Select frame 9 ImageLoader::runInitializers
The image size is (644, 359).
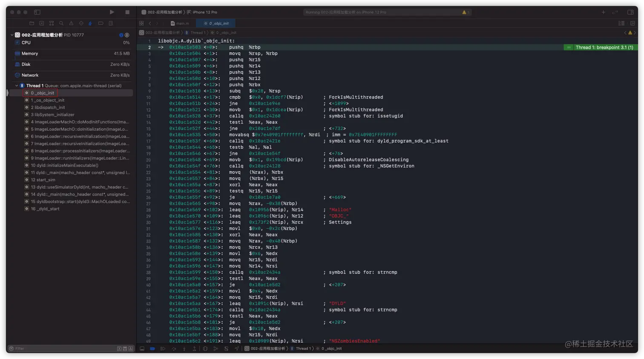(x=71, y=158)
